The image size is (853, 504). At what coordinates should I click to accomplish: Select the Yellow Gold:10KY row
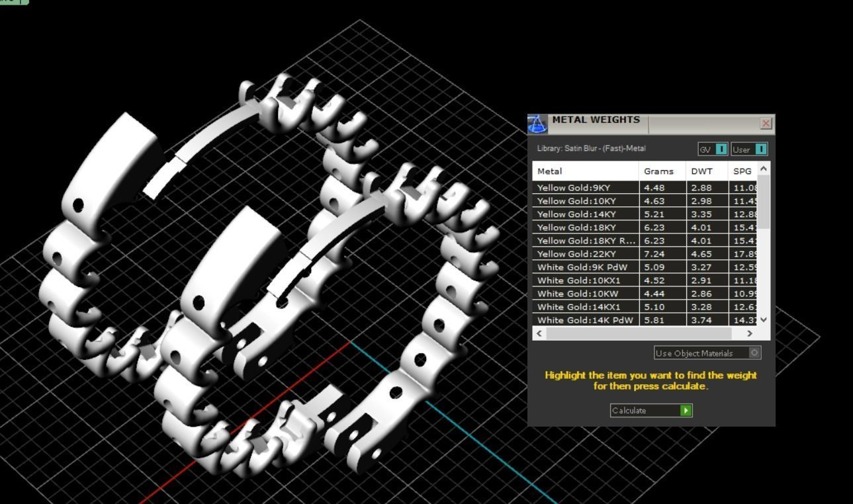(x=645, y=201)
